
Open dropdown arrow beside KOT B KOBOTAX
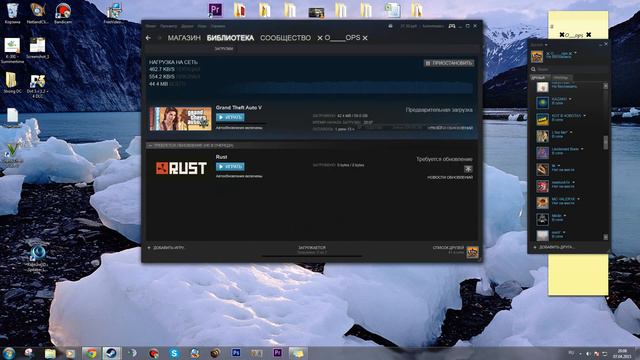click(x=585, y=116)
